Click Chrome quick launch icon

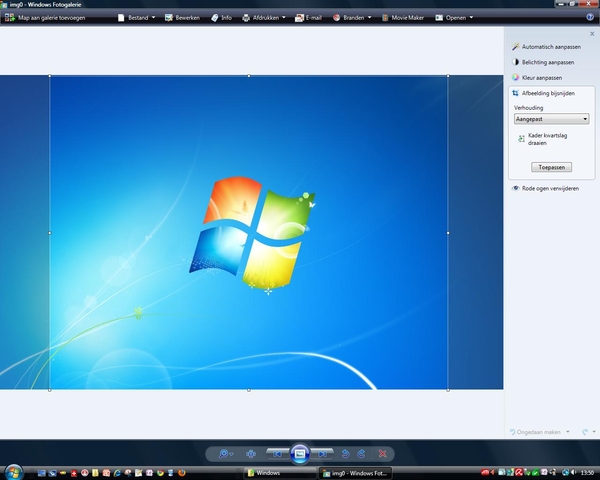(x=160, y=473)
